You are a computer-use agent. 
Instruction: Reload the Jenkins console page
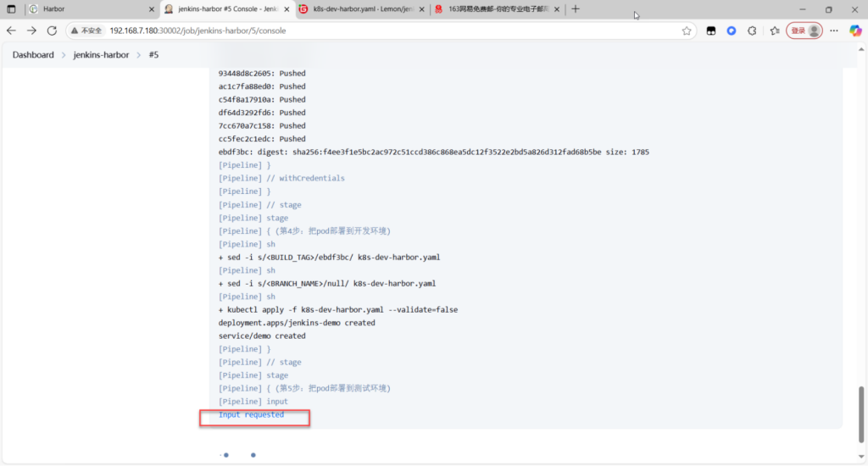coord(52,31)
